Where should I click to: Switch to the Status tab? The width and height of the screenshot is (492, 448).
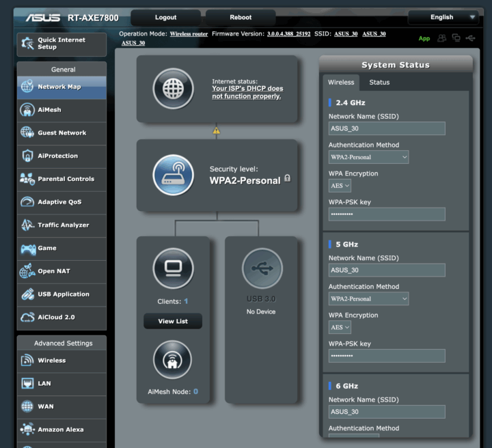coord(379,83)
